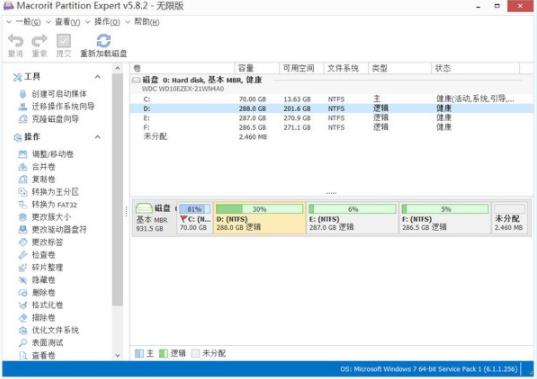Sort by the 容量 column header

pyautogui.click(x=257, y=68)
